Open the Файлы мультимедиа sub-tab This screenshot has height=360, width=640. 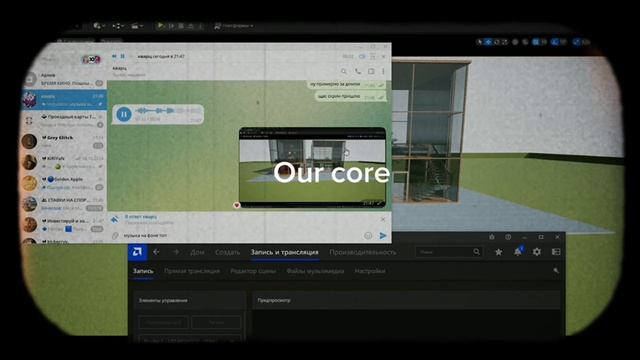(315, 271)
